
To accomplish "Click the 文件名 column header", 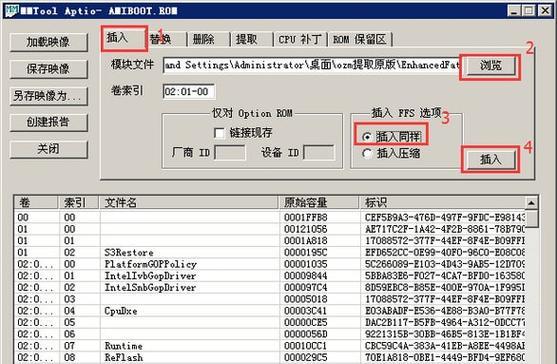I will pyautogui.click(x=189, y=203).
